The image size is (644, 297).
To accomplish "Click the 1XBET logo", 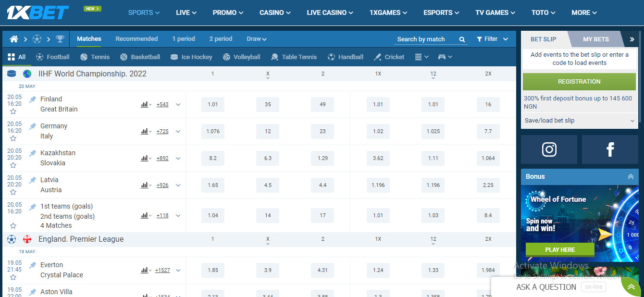I will [x=38, y=12].
